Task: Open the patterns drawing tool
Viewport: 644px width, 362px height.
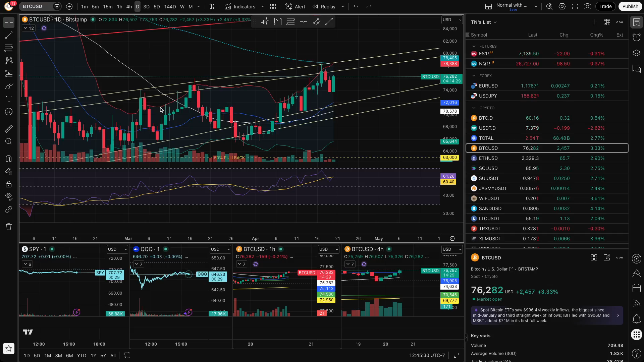Action: point(9,61)
